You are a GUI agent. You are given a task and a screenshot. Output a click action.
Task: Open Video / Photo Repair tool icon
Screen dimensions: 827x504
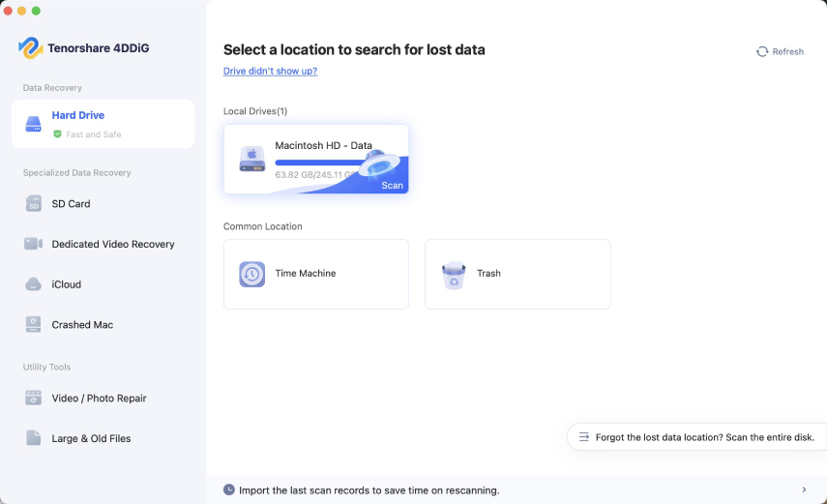tap(34, 398)
